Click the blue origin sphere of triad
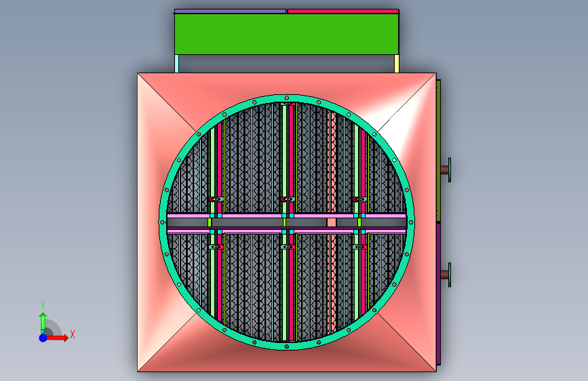This screenshot has height=381, width=588. coord(43,338)
